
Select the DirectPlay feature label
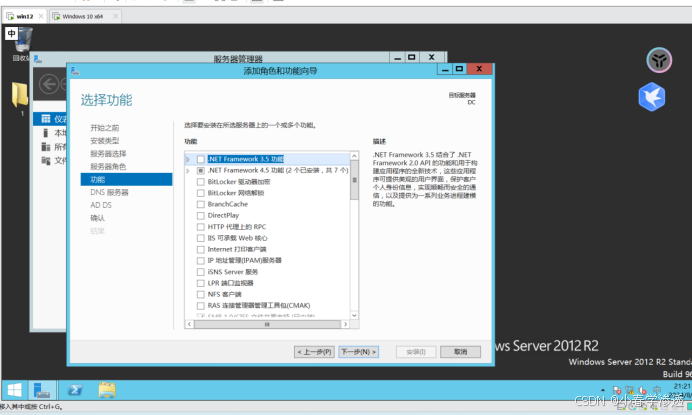223,215
